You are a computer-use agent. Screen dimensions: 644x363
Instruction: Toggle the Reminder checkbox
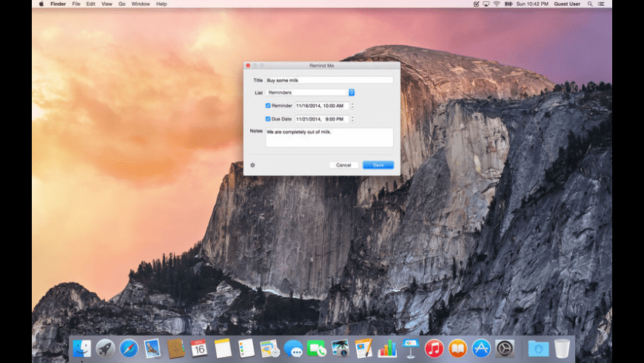point(268,106)
